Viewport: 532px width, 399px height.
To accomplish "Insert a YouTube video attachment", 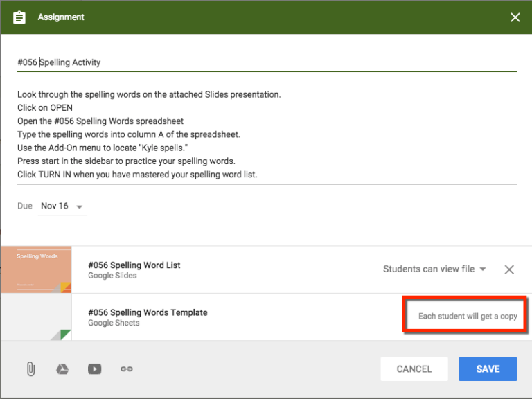I will click(x=94, y=369).
